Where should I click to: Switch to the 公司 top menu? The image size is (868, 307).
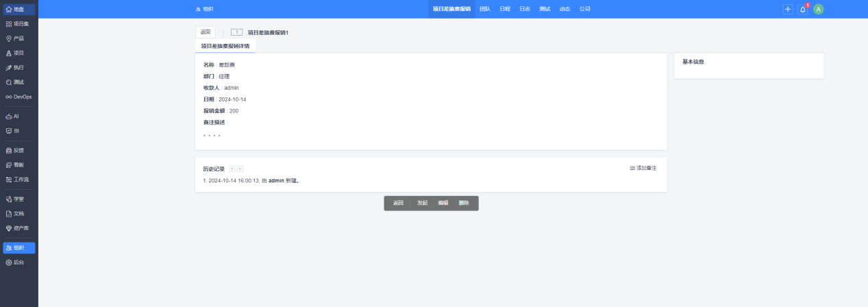pos(584,9)
